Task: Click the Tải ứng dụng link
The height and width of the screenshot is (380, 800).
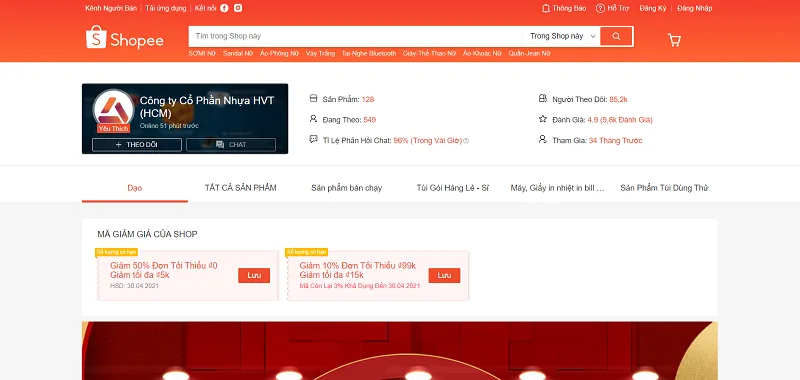Action: (x=166, y=8)
